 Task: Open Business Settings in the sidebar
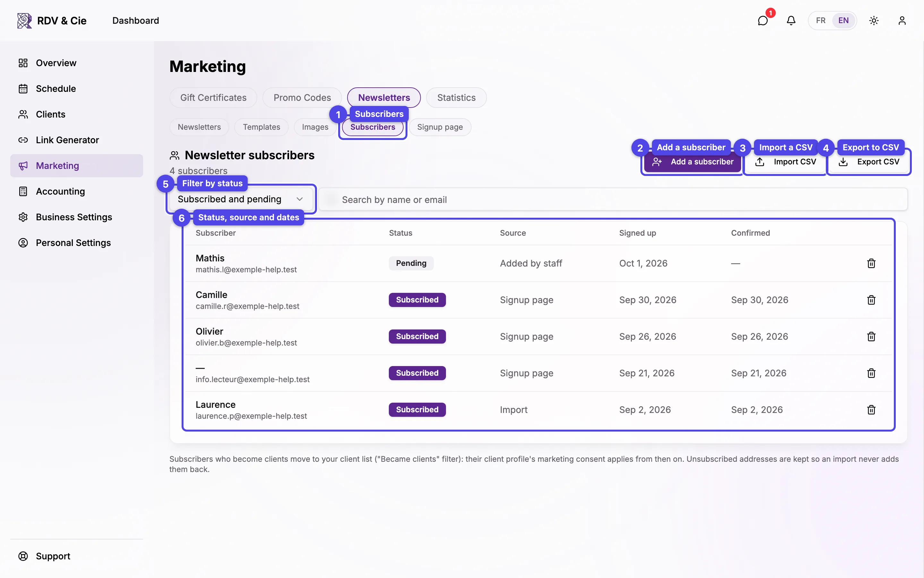(76, 217)
